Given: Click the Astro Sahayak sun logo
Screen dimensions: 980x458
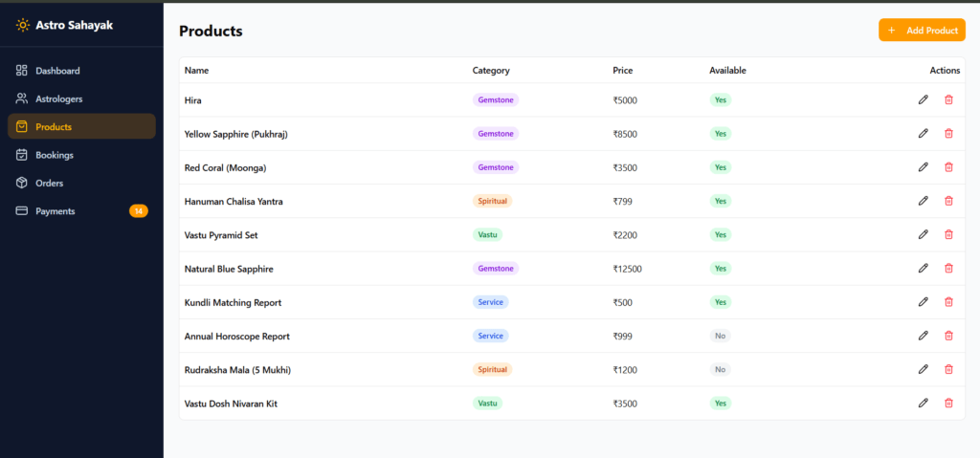Looking at the screenshot, I should click(x=22, y=26).
